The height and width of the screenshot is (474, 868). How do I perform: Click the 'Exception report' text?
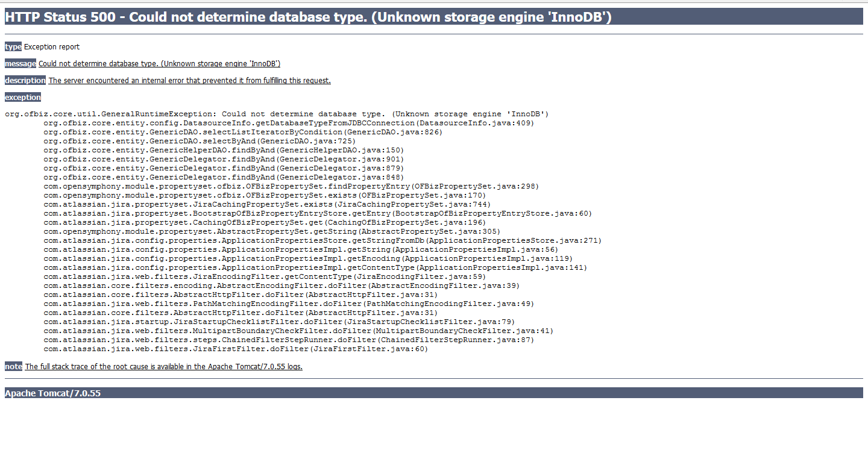point(52,47)
